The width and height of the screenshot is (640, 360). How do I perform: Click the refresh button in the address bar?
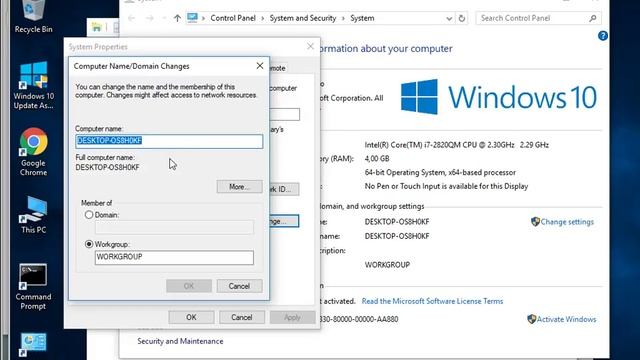pos(462,18)
